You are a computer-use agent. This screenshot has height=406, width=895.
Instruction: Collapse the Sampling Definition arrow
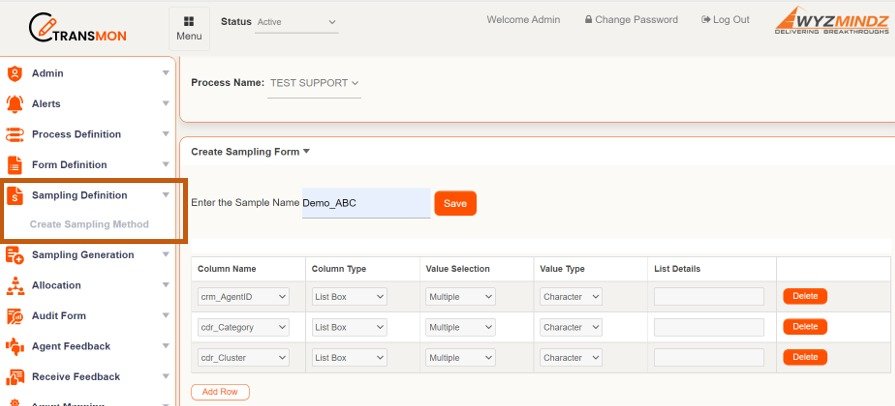click(x=166, y=195)
